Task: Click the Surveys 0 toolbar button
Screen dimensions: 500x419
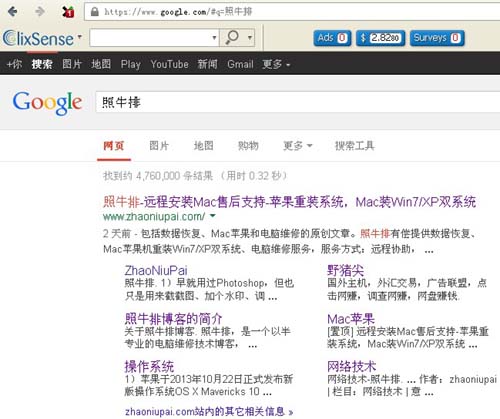Action: (437, 38)
